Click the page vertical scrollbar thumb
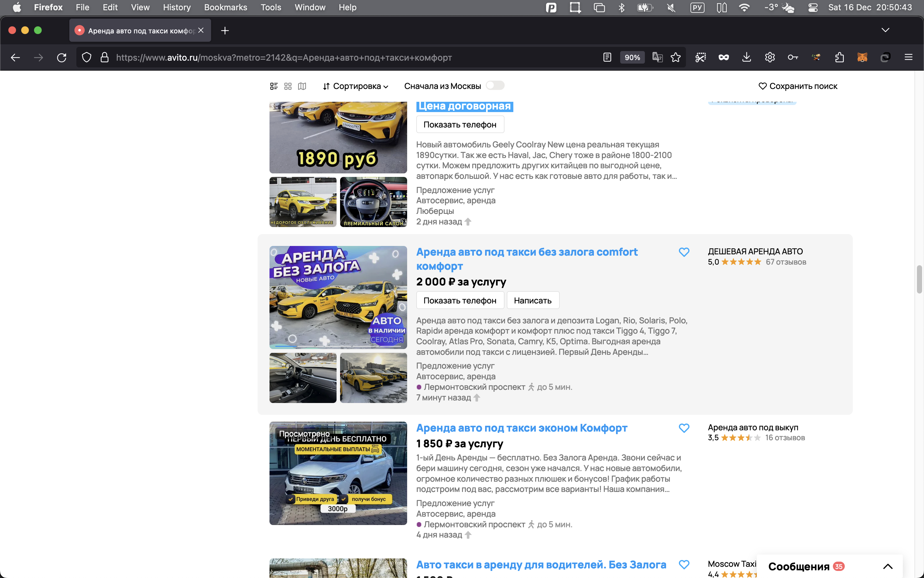924x578 pixels. [x=919, y=279]
